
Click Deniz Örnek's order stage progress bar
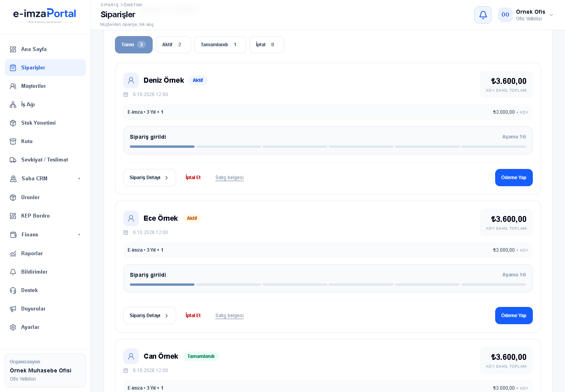[328, 147]
